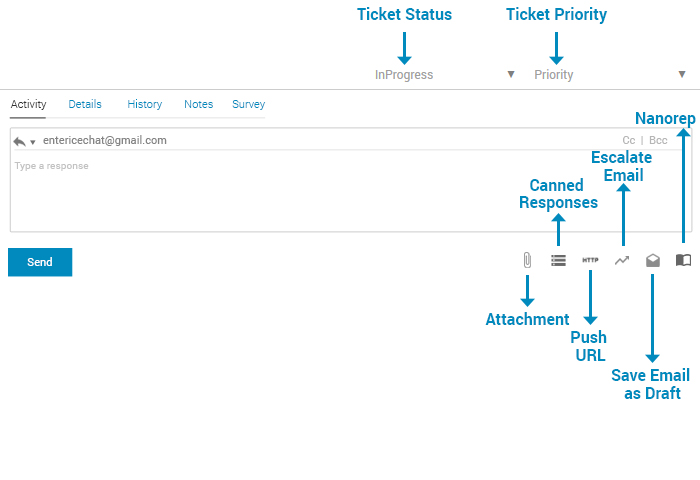This screenshot has width=700, height=480.
Task: Click the Bcc link
Action: [x=658, y=141]
